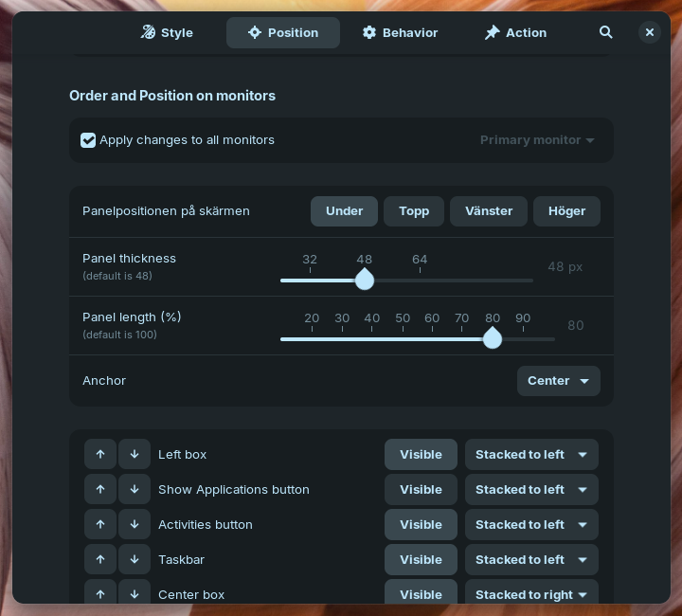Toggle Apply changes to all monitors checkbox
This screenshot has width=682, height=616.
point(88,140)
